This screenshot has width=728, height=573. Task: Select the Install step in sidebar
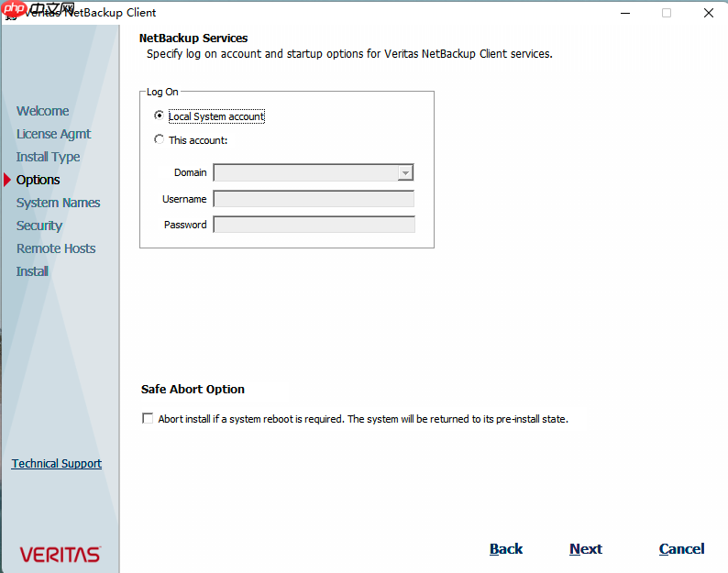pyautogui.click(x=32, y=271)
